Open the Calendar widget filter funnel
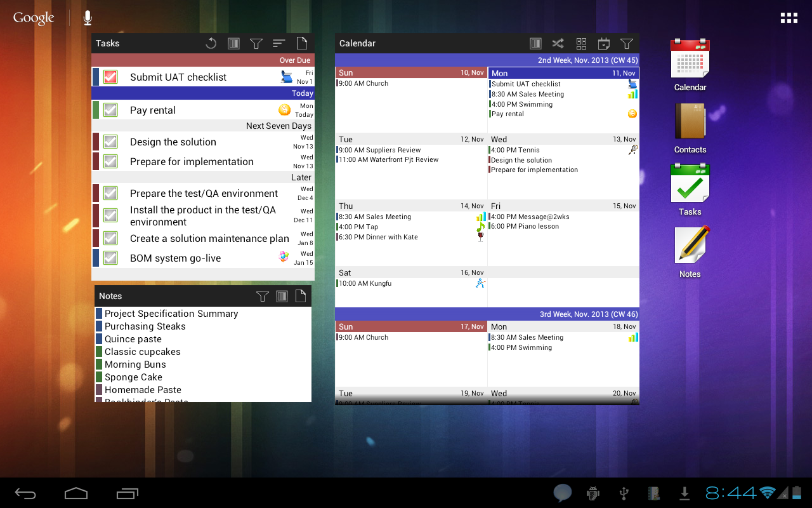This screenshot has width=812, height=508. [627, 43]
